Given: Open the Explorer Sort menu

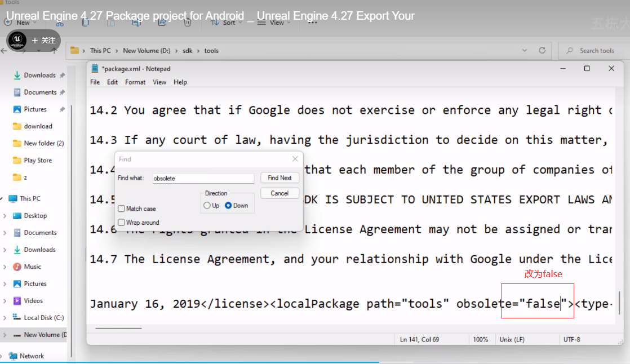Looking at the screenshot, I should click(x=227, y=23).
